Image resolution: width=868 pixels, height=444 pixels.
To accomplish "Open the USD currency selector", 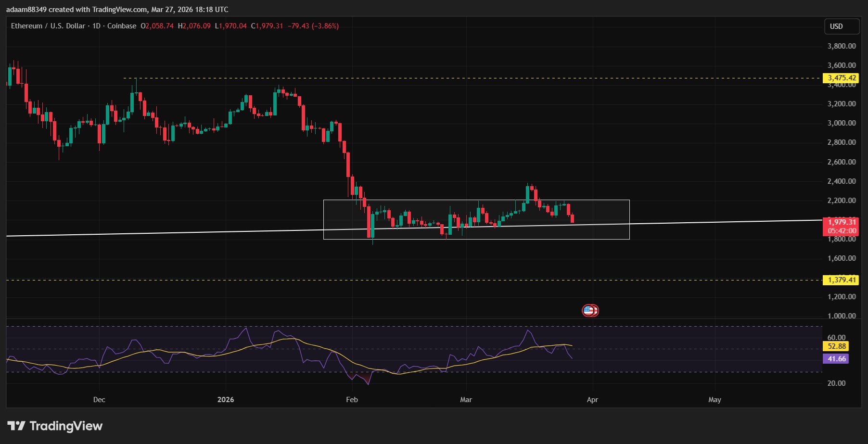I will pyautogui.click(x=842, y=26).
